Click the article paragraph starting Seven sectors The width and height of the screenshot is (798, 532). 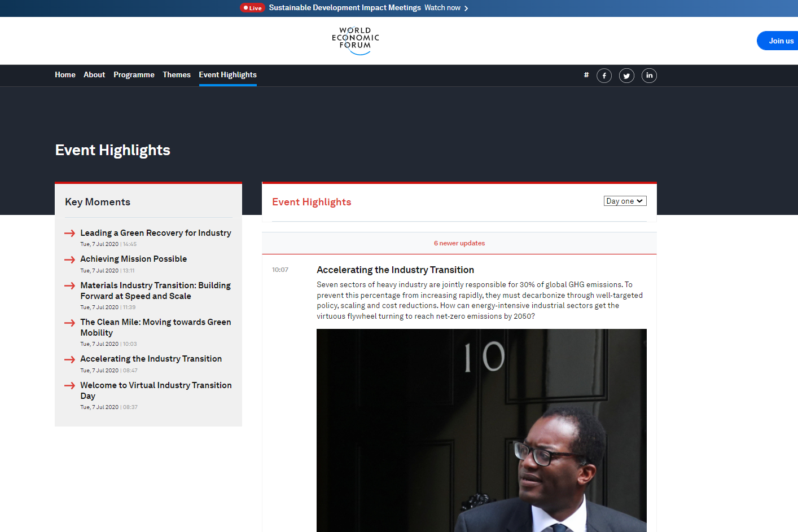point(480,300)
